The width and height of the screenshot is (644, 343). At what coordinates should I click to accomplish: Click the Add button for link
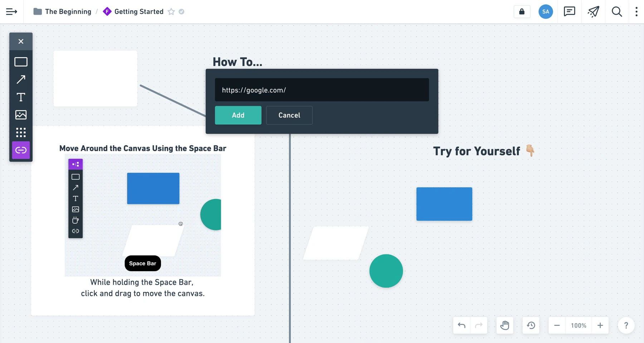(x=238, y=115)
